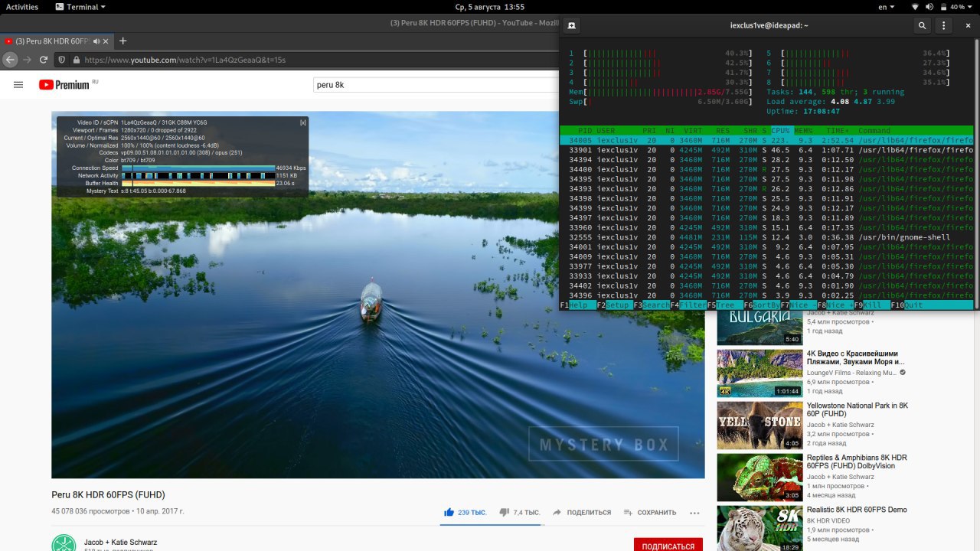Sort htop by CPU% column header
The width and height of the screenshot is (980, 551).
(x=782, y=131)
